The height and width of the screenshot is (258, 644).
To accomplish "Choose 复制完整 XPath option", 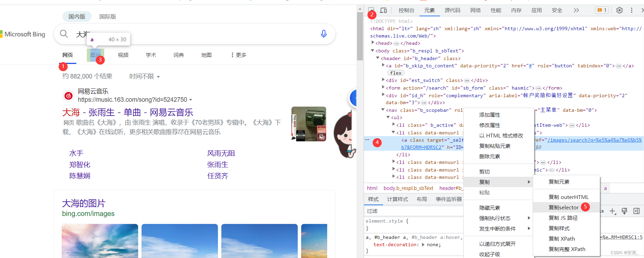I will (x=566, y=249).
